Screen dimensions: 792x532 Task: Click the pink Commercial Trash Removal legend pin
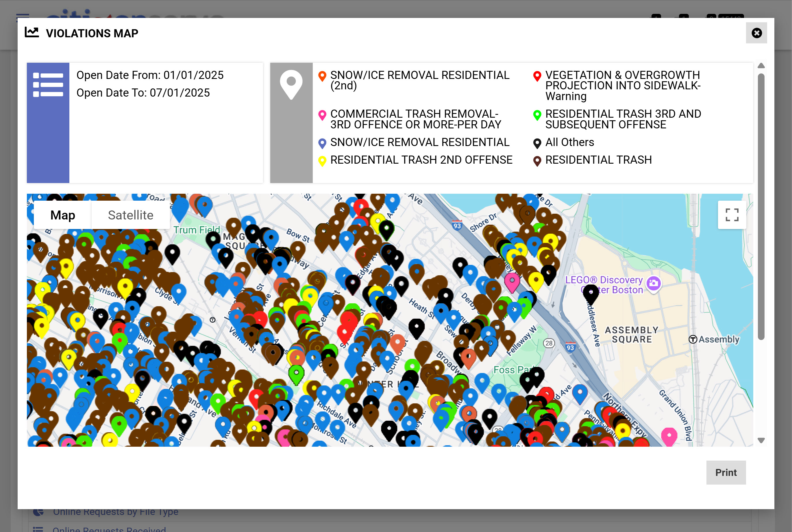coord(322,115)
